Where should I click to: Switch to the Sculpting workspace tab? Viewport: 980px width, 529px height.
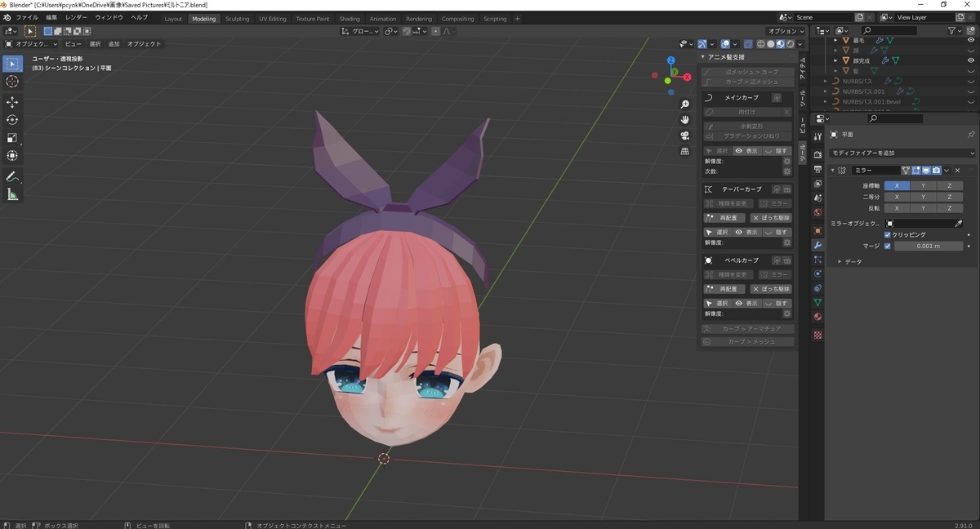pos(237,19)
